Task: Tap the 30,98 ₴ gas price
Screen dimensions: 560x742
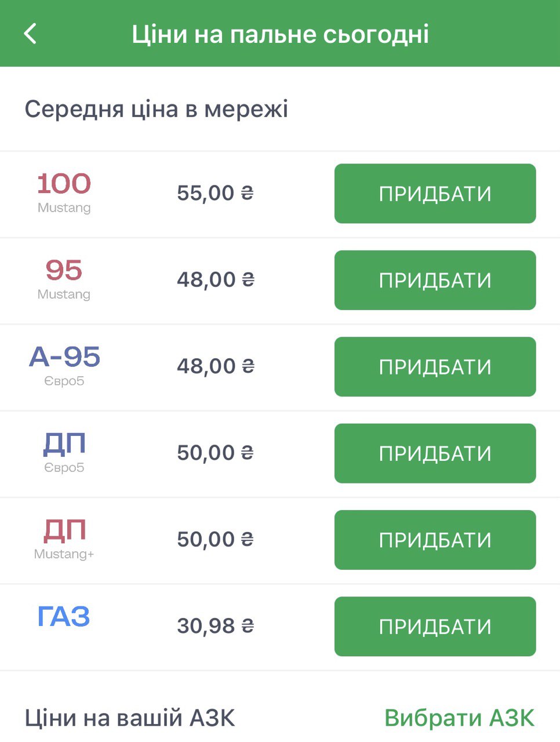Action: 215,626
